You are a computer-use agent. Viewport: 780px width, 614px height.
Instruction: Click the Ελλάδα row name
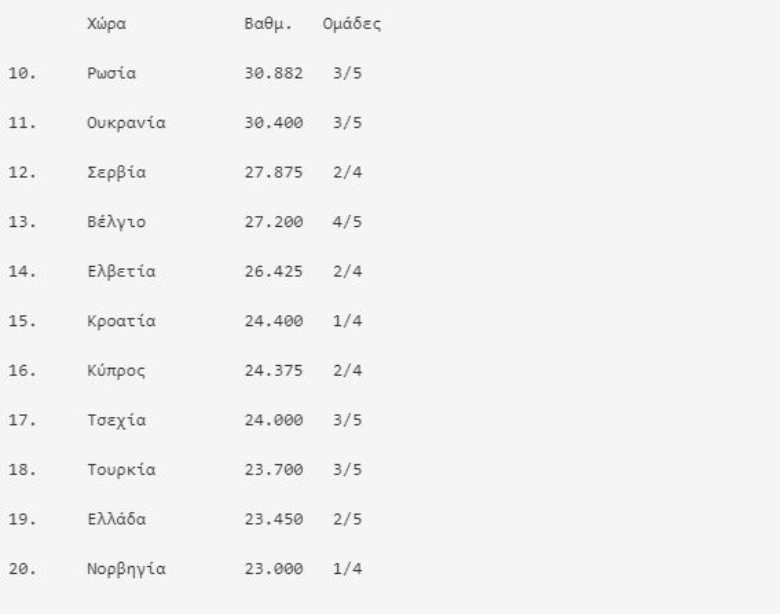(116, 519)
